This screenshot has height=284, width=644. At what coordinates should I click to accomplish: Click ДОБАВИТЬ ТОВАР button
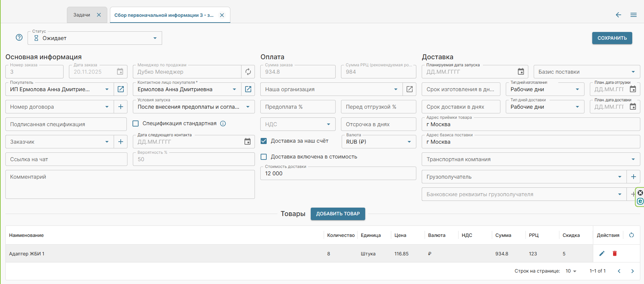coord(338,214)
